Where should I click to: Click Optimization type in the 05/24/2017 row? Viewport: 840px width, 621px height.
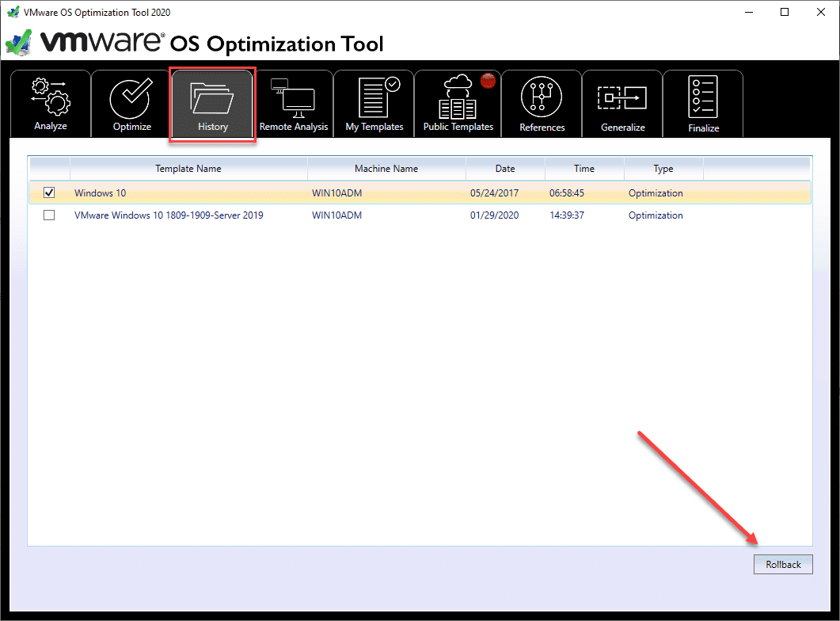point(656,193)
